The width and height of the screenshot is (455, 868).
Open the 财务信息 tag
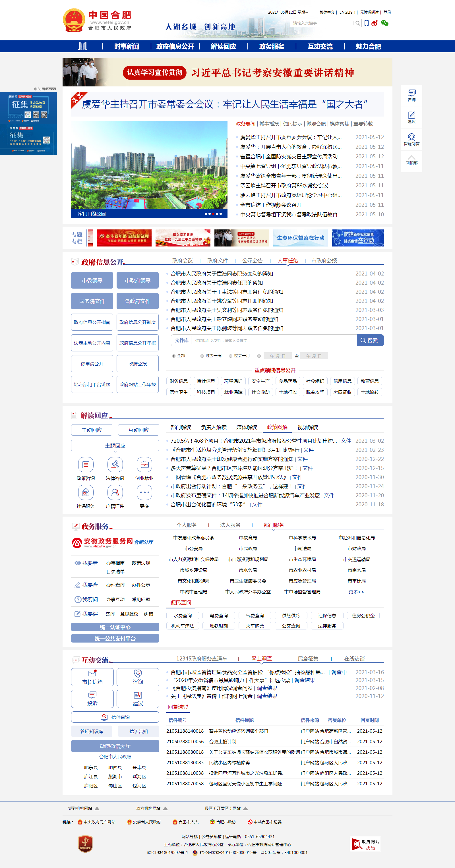point(179,381)
